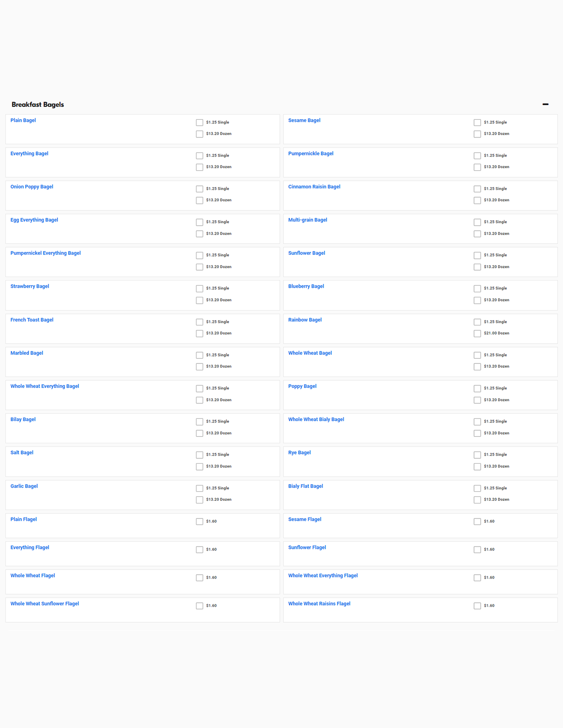Open French Toast Bagel item
Screen dimensions: 563x728
pos(32,320)
